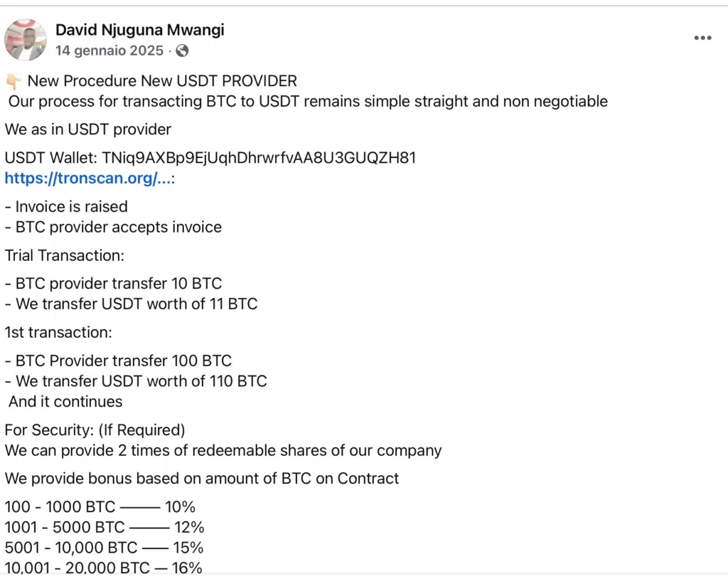
Task: Click the '100 - 1000 BTC' 10% bonus line
Action: pyautogui.click(x=100, y=507)
